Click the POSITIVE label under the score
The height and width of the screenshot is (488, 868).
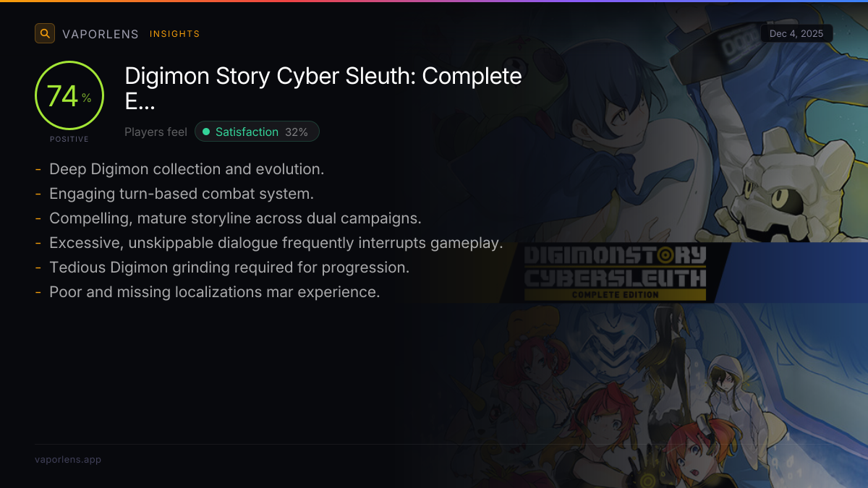(x=69, y=139)
